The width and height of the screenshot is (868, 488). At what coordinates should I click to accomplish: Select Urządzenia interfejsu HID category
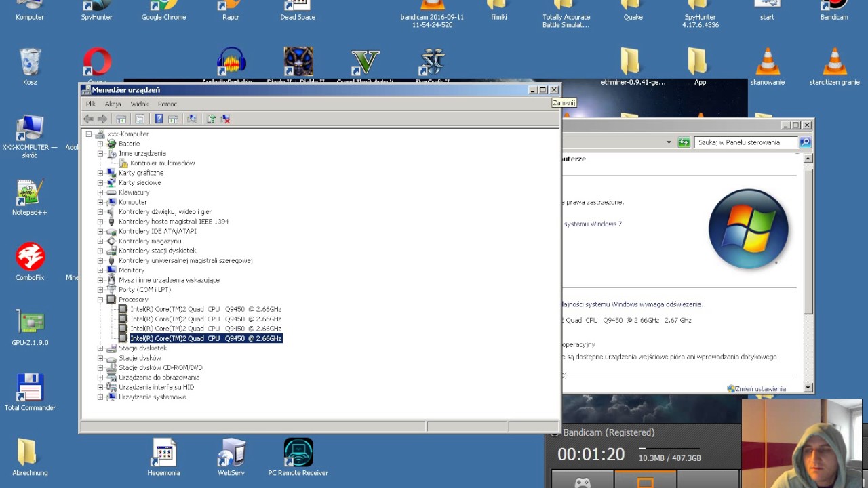(x=156, y=387)
